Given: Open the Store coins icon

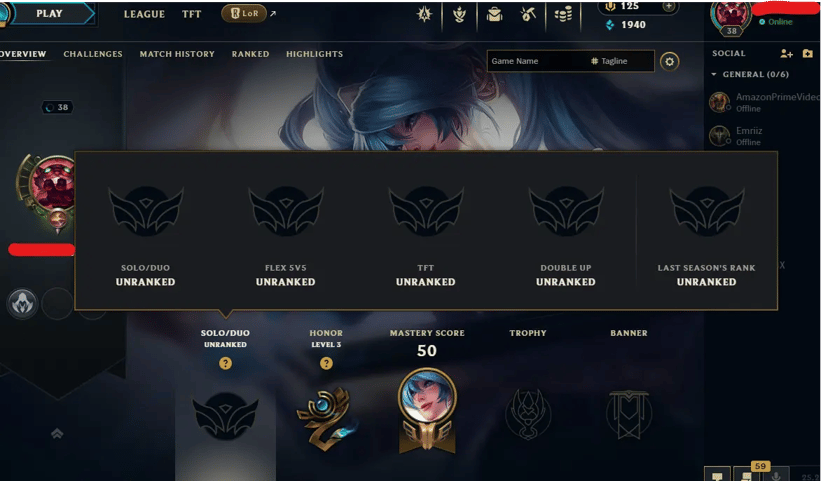Looking at the screenshot, I should (563, 14).
